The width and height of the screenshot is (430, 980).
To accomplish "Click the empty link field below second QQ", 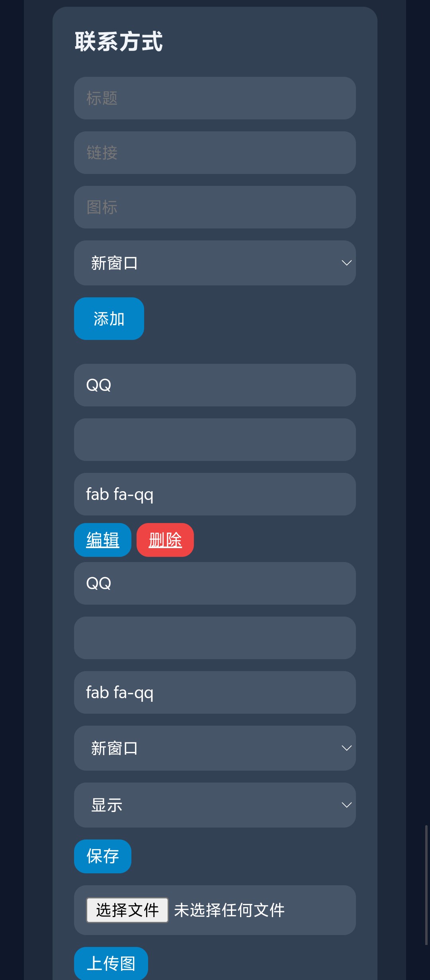I will [215, 638].
